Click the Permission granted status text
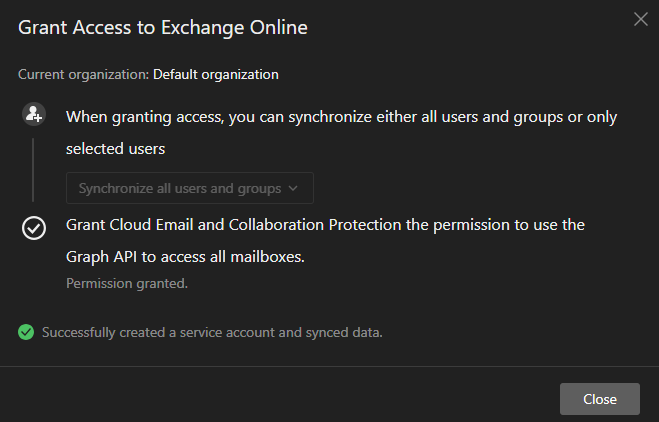659x422 pixels. [126, 283]
